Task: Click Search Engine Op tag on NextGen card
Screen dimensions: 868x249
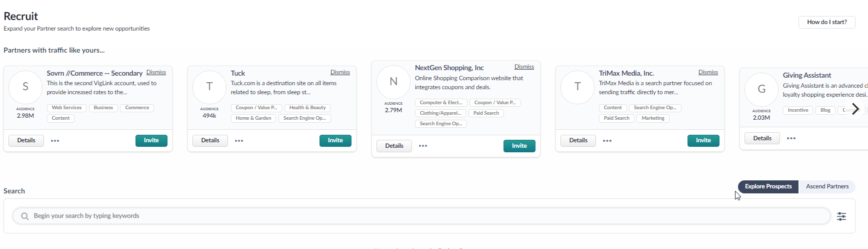Action: (x=441, y=124)
